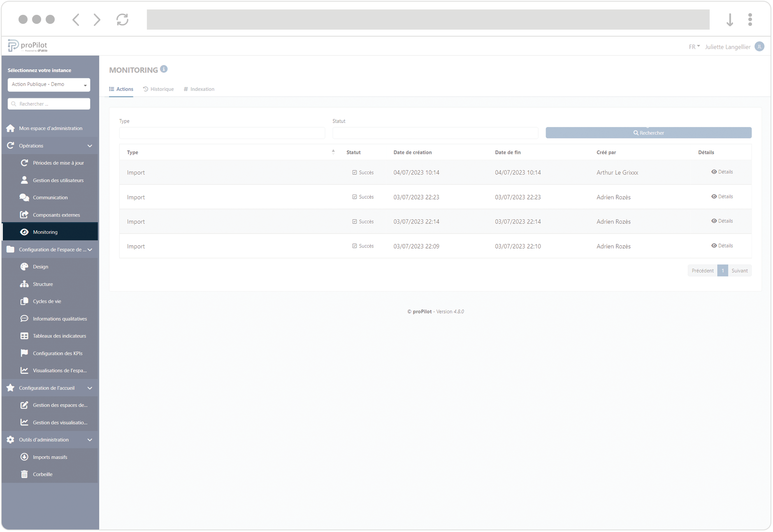Viewport: 773px width, 532px height.
Task: Click the Gestion des utilisateurs person icon
Action: tap(24, 180)
